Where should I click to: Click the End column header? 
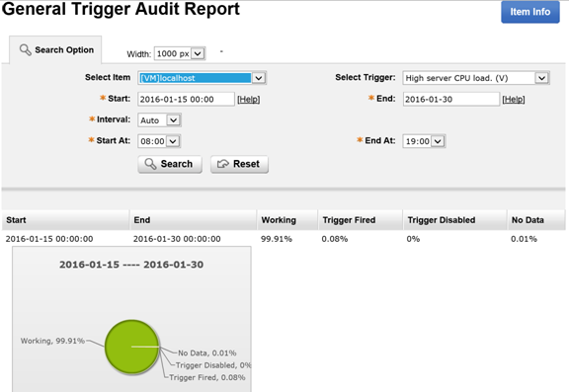pyautogui.click(x=193, y=220)
